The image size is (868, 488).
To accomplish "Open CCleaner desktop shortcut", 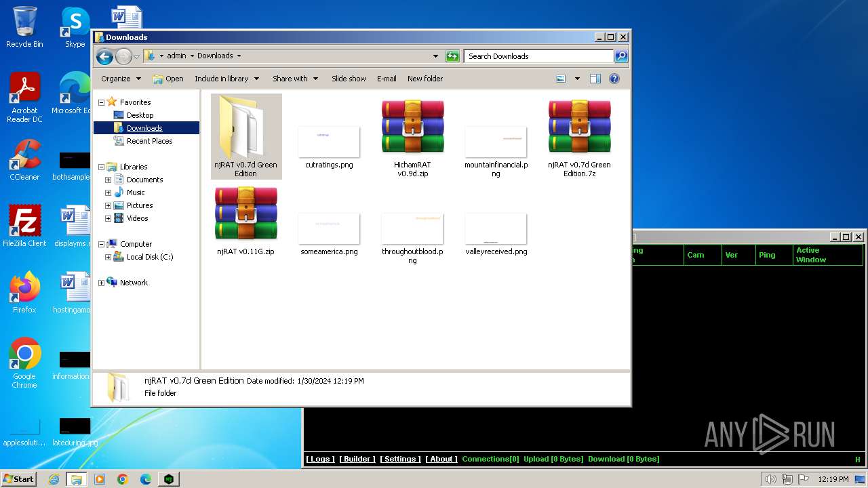I will pyautogui.click(x=24, y=161).
